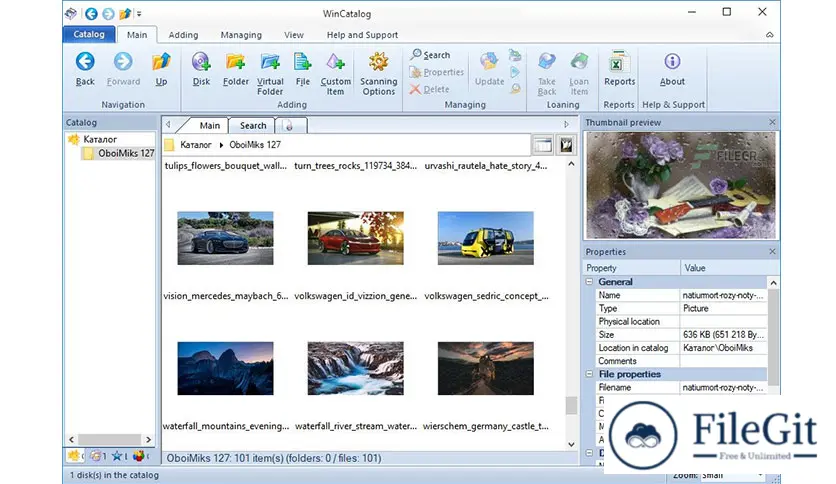Image resolution: width=836 pixels, height=484 pixels.
Task: Switch to details list view icon
Action: point(543,144)
